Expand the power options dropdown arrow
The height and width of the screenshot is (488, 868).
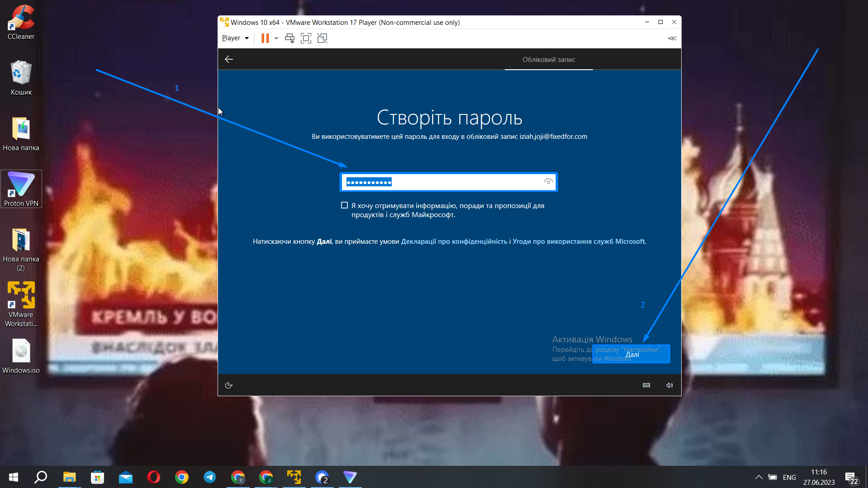point(276,38)
